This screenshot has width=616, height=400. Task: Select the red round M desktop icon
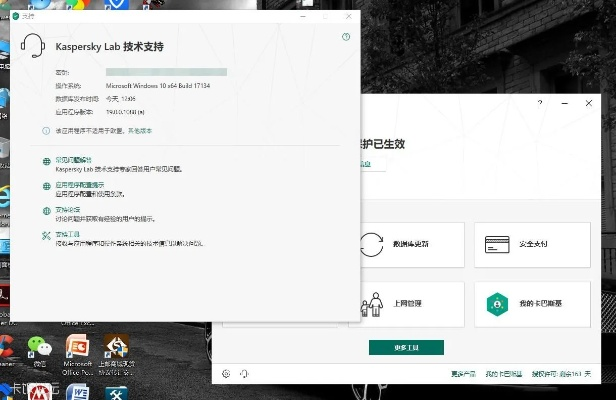pos(39,392)
